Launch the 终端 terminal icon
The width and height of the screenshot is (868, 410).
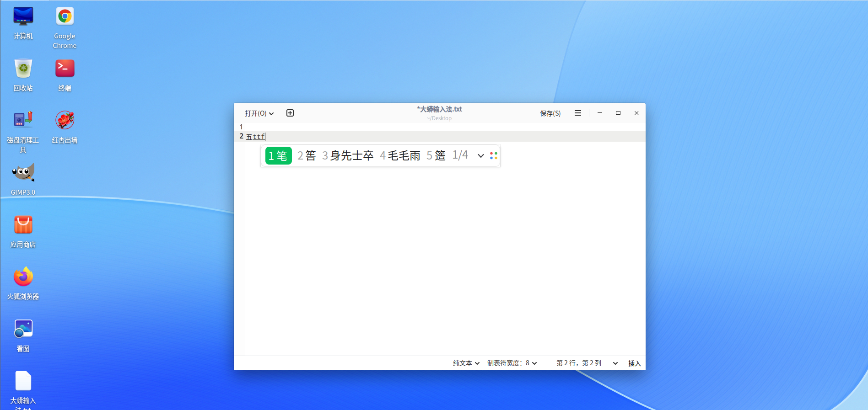coord(65,75)
